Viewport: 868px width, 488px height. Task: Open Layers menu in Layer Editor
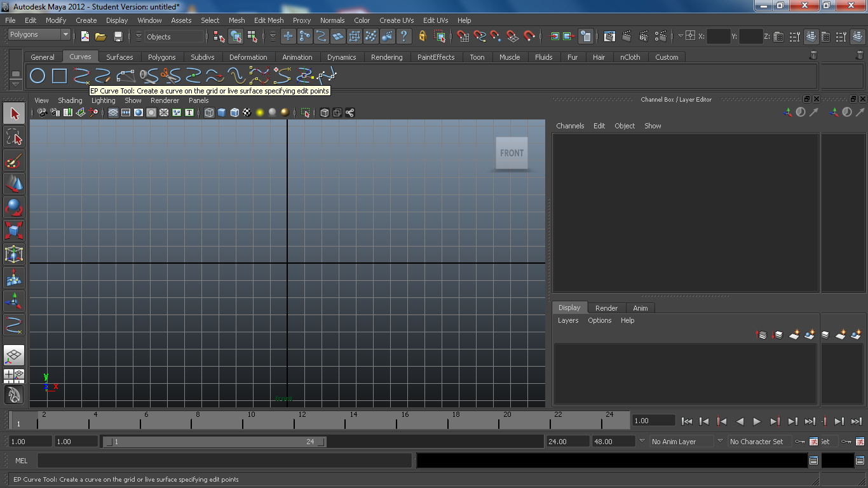tap(568, 320)
